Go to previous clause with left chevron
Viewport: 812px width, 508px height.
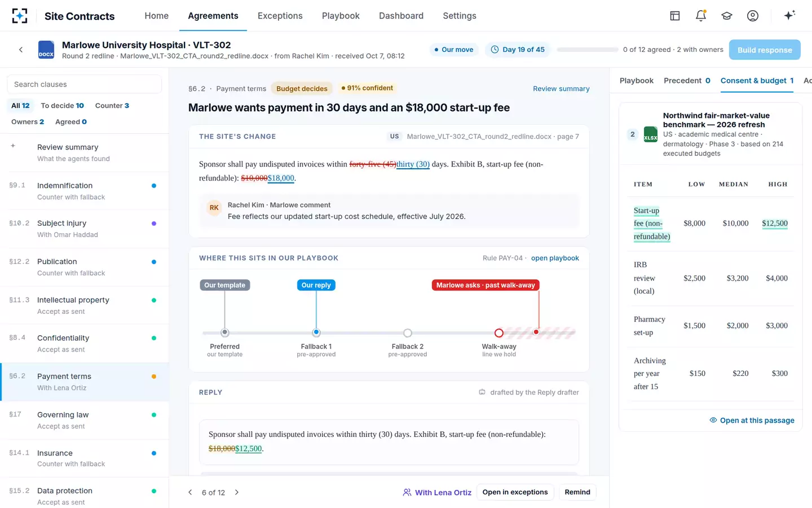coord(190,492)
